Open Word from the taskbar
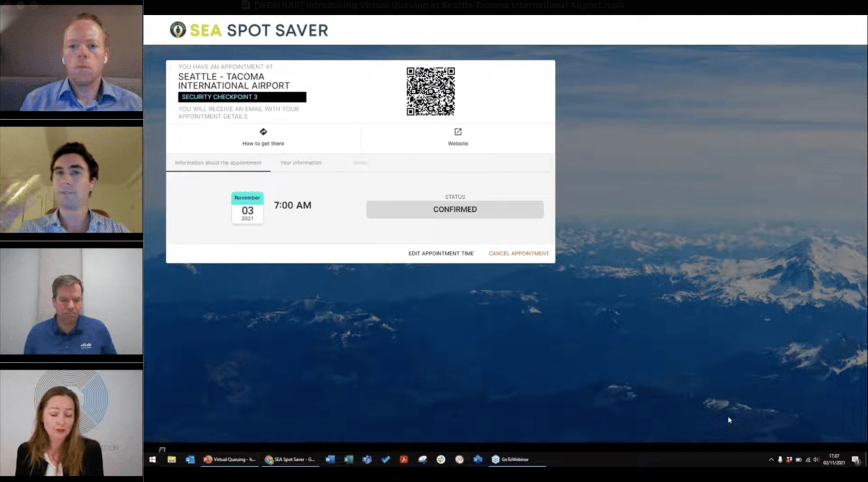Viewport: 868px width, 482px height. click(x=330, y=459)
